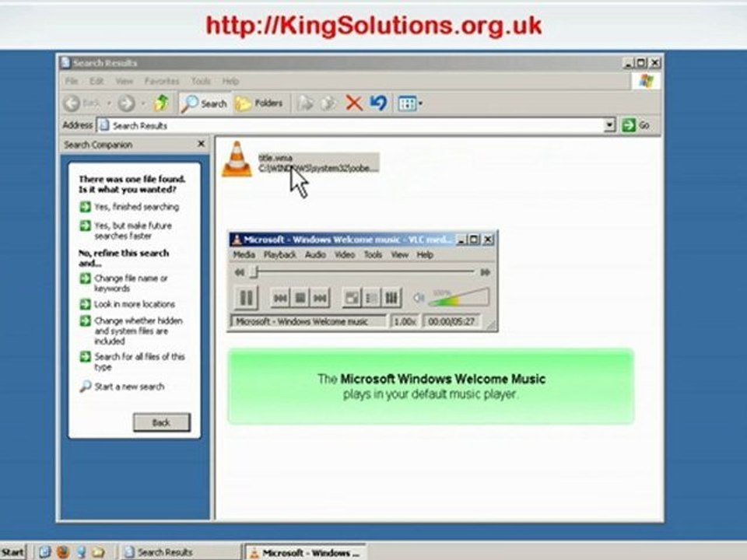Go up one folder level icon
The height and width of the screenshot is (560, 747).
pyautogui.click(x=161, y=103)
